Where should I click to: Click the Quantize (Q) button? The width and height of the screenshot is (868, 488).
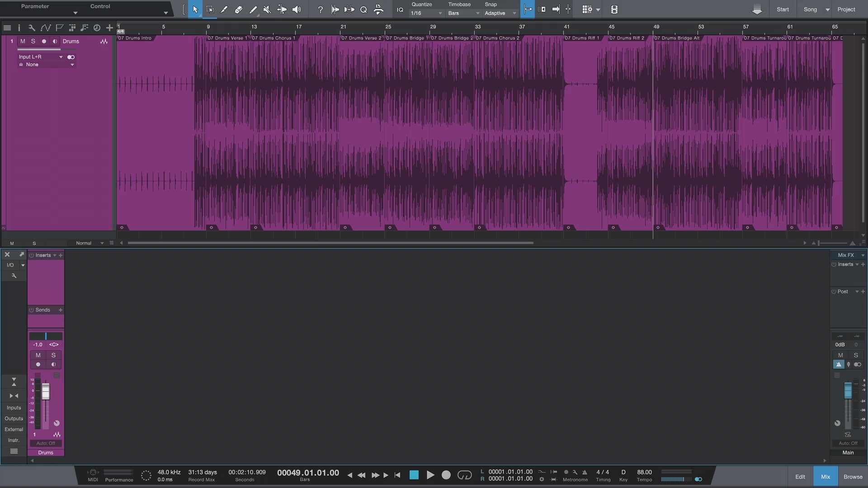pos(363,9)
